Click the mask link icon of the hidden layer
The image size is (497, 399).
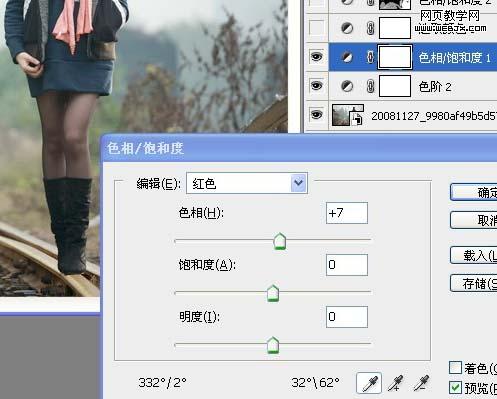(370, 28)
